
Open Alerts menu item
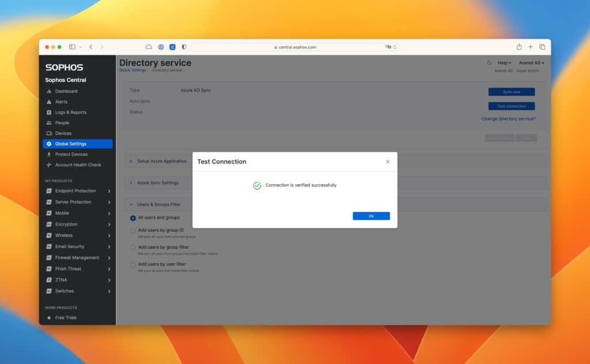click(x=61, y=101)
